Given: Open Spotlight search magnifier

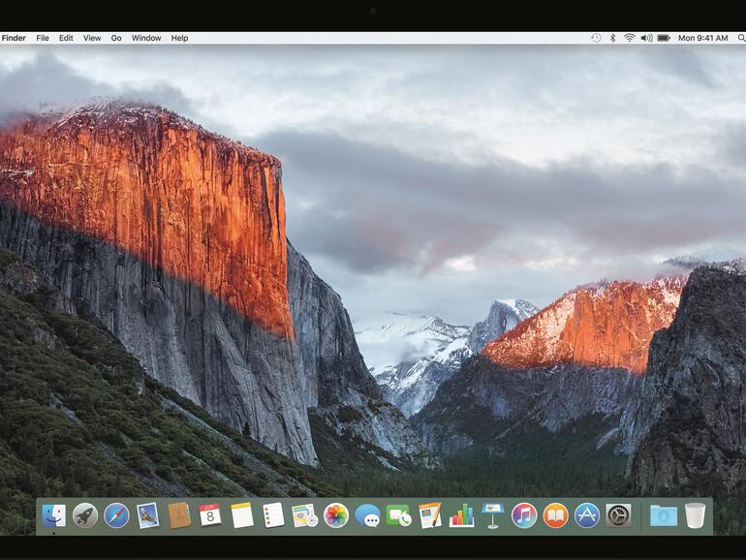Looking at the screenshot, I should (741, 38).
